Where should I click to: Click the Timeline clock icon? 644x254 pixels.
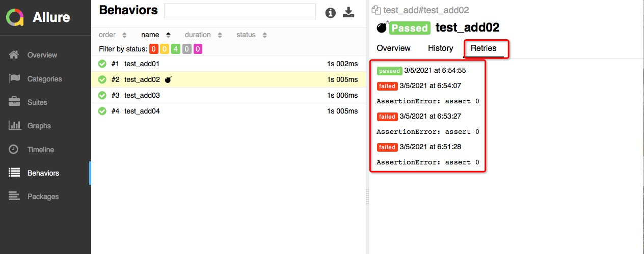click(x=14, y=149)
